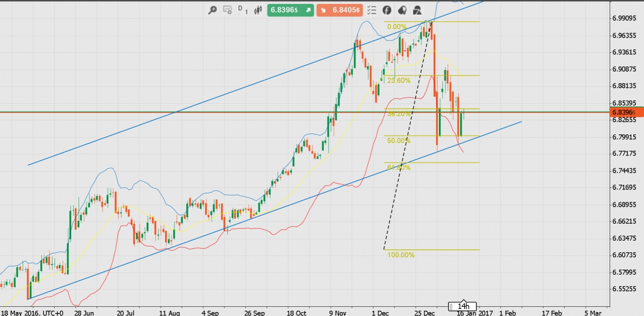644x316 pixels.
Task: Click the color palette icon
Action: coord(402,10)
